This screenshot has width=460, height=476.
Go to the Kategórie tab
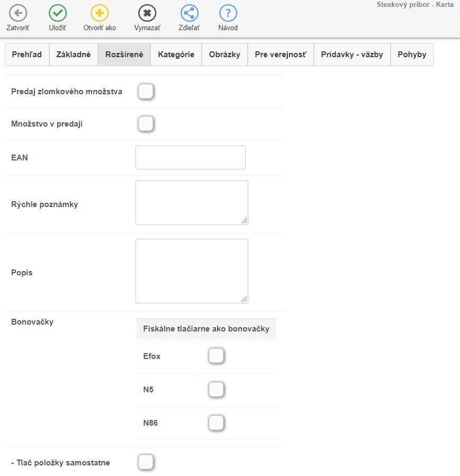point(176,55)
